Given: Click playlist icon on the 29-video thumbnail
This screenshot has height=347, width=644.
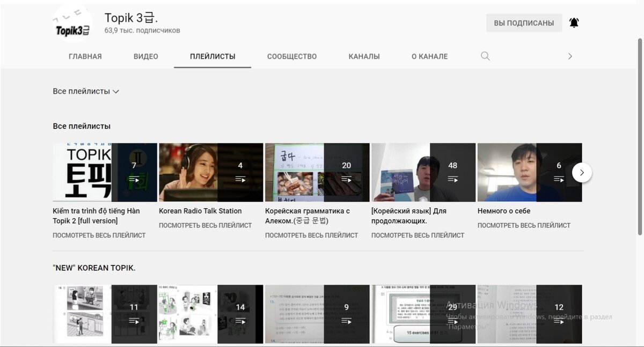Looking at the screenshot, I should click(453, 321).
